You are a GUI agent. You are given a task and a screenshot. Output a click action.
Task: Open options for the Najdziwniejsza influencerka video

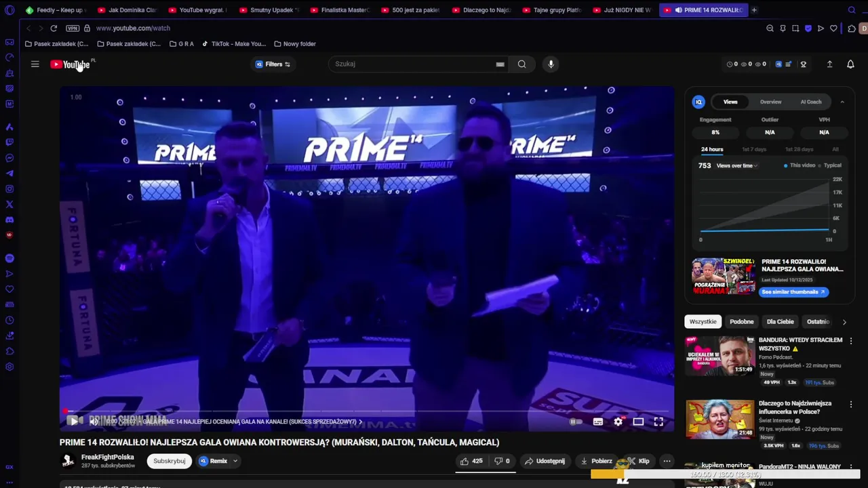point(850,404)
